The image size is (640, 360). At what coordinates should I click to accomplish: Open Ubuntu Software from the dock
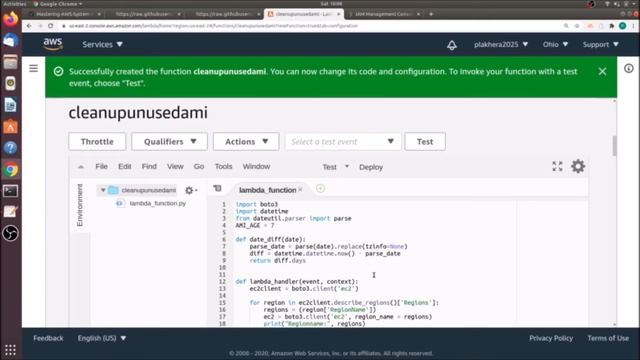click(11, 127)
